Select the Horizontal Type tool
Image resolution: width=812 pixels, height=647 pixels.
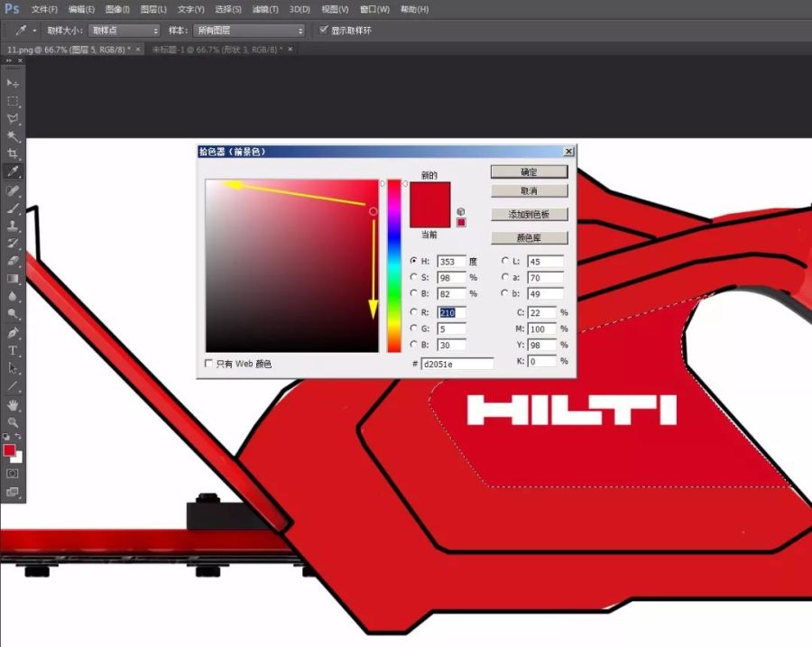[13, 350]
